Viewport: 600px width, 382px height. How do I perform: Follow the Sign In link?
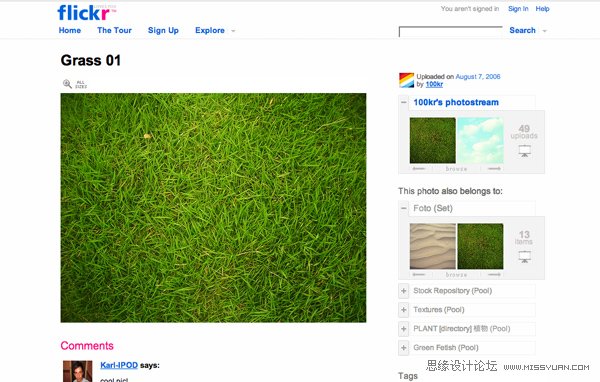(x=518, y=9)
